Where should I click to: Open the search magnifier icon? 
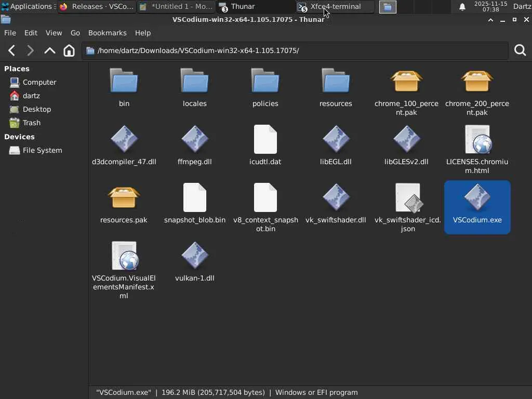520,50
